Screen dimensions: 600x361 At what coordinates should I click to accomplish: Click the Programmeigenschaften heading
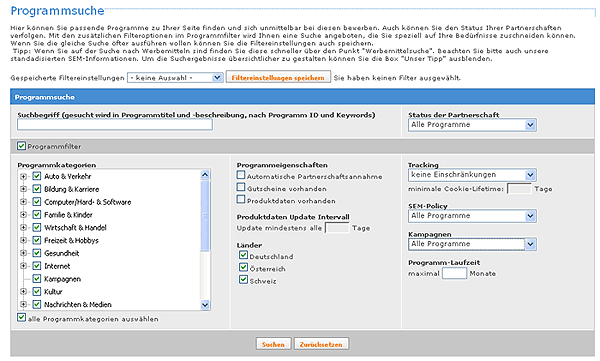[282, 165]
